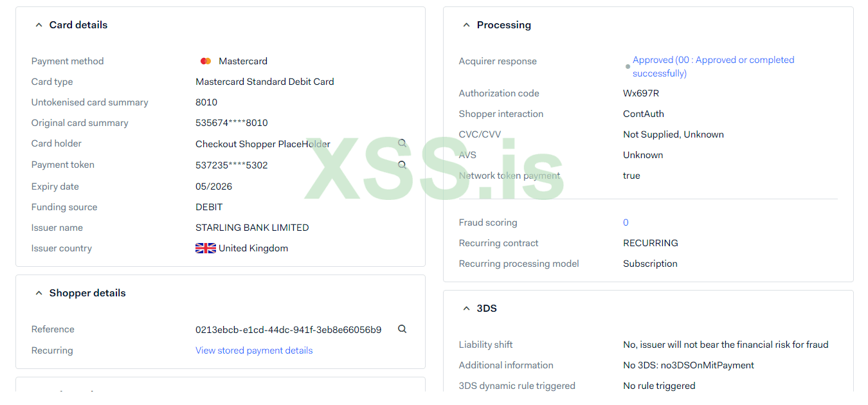
Task: Click the Mastercard logo icon
Action: (206, 61)
